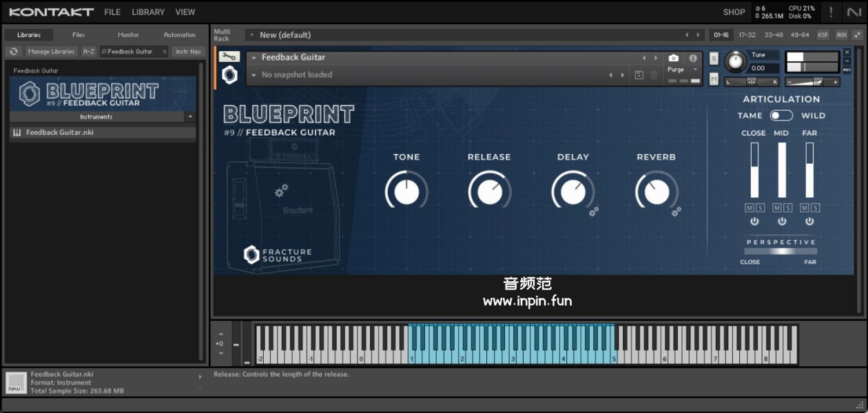Open the SHOP link in the header
Image resolution: width=868 pixels, height=413 pixels.
point(734,12)
